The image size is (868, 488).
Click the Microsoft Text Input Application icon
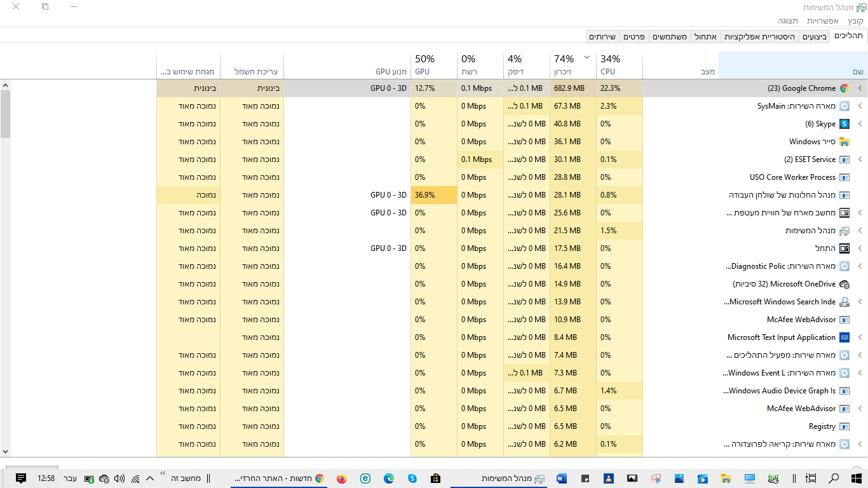pos(844,337)
